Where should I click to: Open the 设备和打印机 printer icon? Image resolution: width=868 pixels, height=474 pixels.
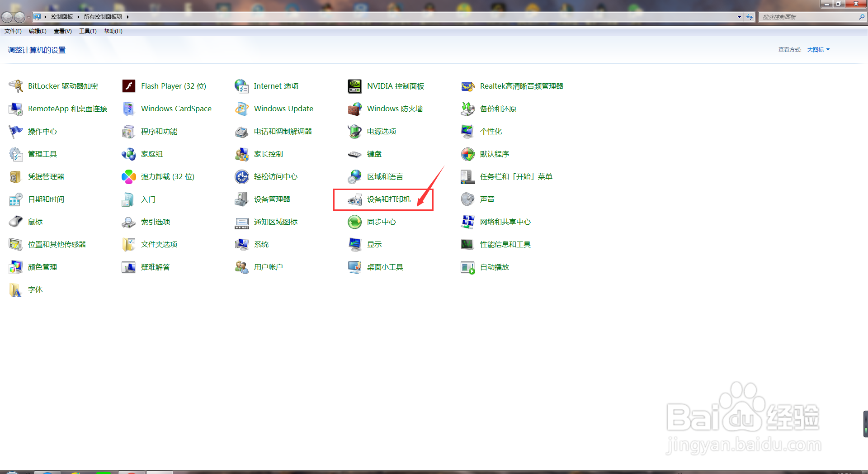tap(355, 199)
